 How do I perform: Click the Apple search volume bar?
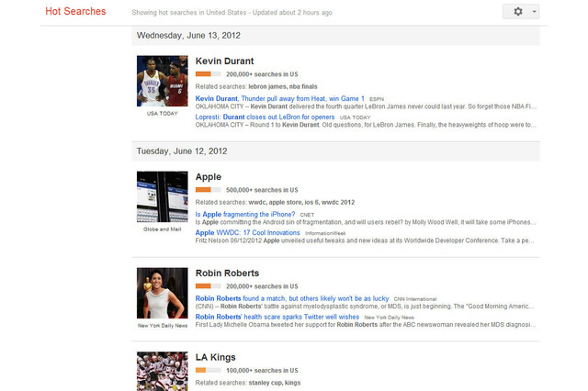tap(209, 190)
